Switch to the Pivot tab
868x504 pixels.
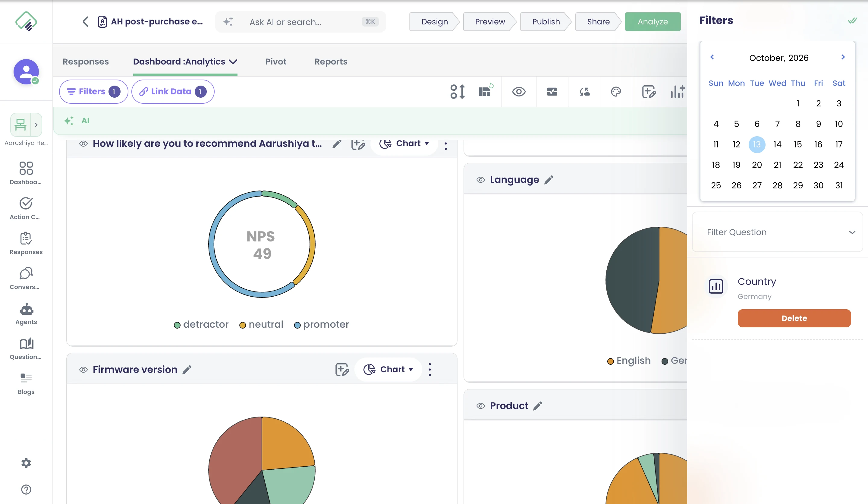pyautogui.click(x=275, y=62)
